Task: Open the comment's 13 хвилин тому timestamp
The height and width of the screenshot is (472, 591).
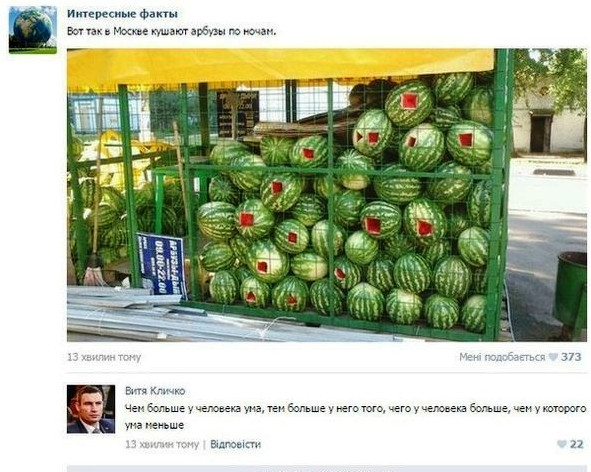Action: [x=162, y=444]
